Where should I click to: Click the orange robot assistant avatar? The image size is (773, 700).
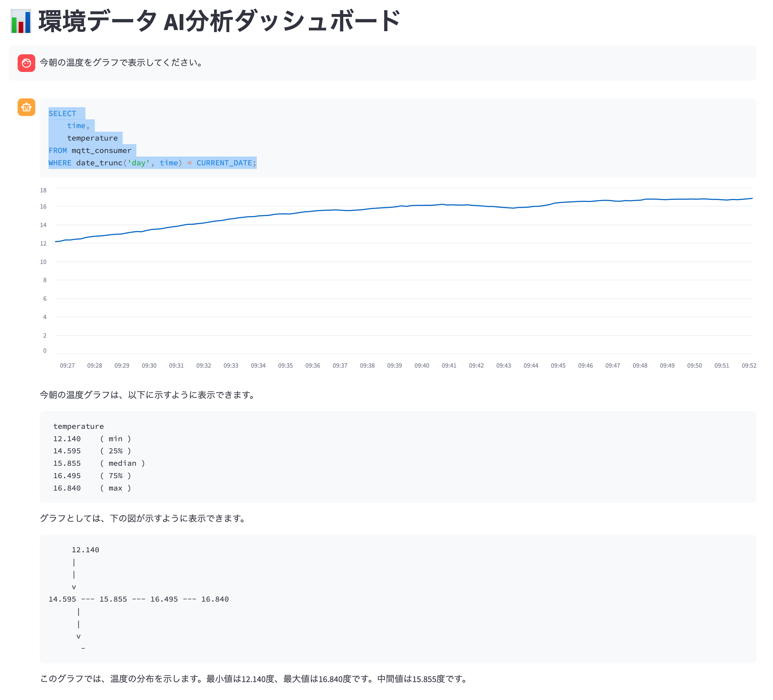26,107
